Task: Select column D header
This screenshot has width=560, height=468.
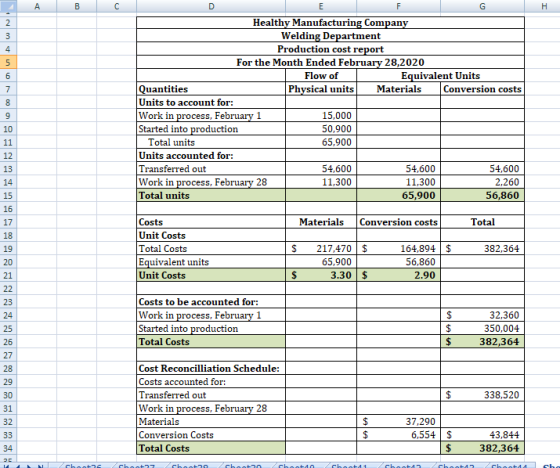Action: pos(211,6)
